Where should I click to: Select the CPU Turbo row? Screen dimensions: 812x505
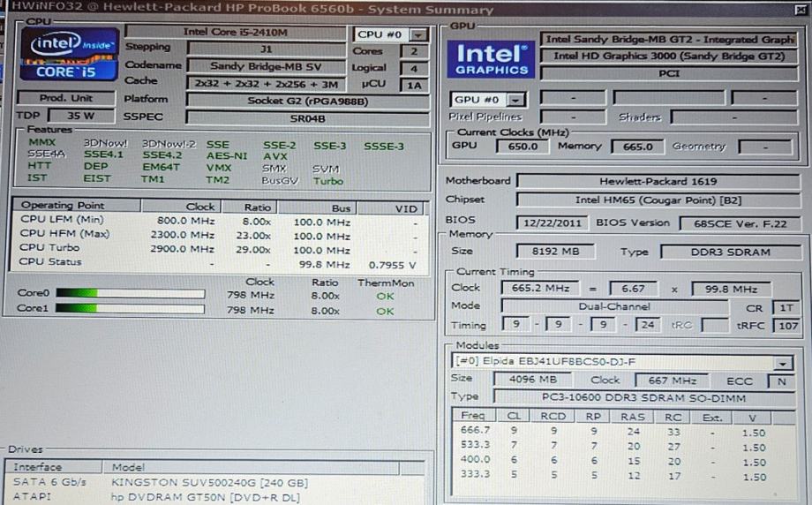tap(219, 249)
